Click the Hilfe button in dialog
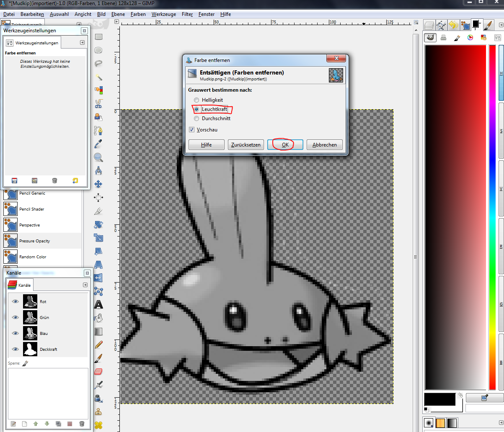The image size is (504, 432). [x=207, y=145]
